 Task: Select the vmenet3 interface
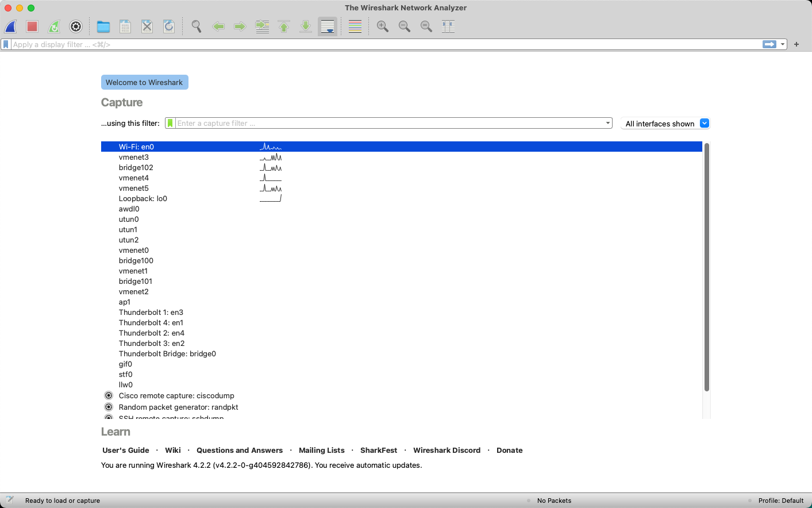tap(401, 157)
